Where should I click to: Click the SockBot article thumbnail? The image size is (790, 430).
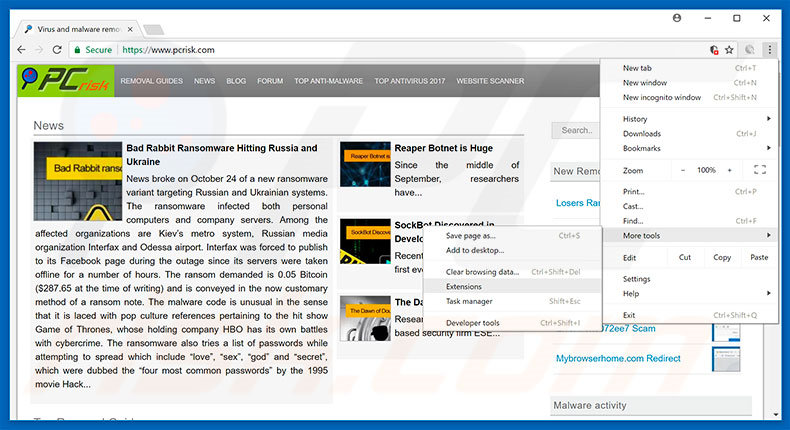click(365, 241)
